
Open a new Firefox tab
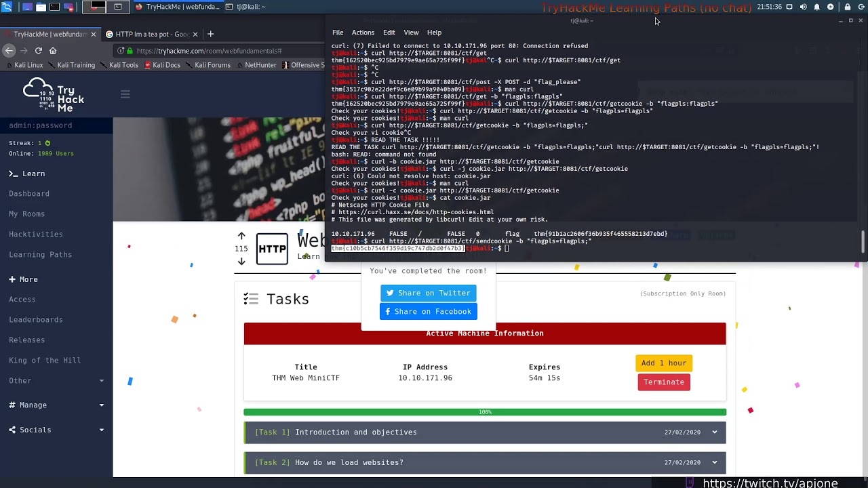click(x=210, y=34)
